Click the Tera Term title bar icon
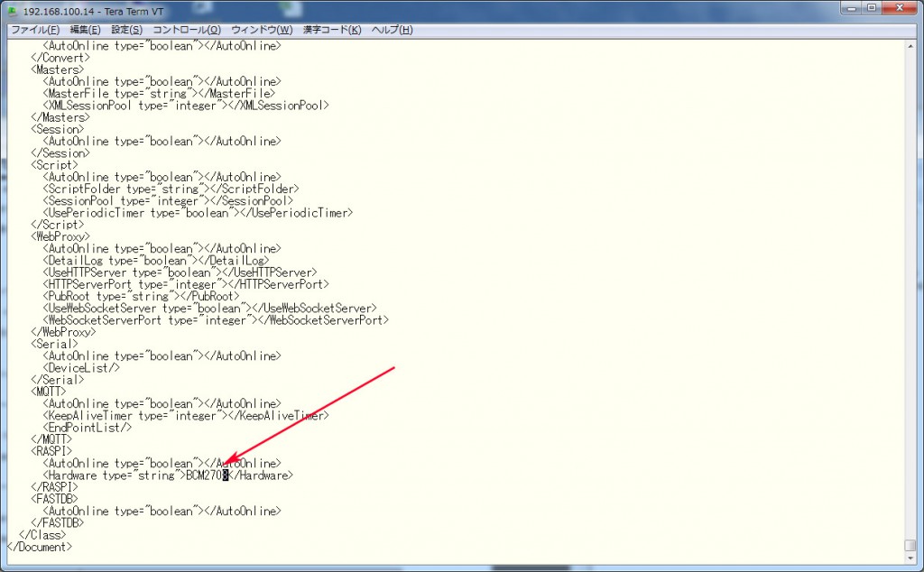 coord(12,11)
